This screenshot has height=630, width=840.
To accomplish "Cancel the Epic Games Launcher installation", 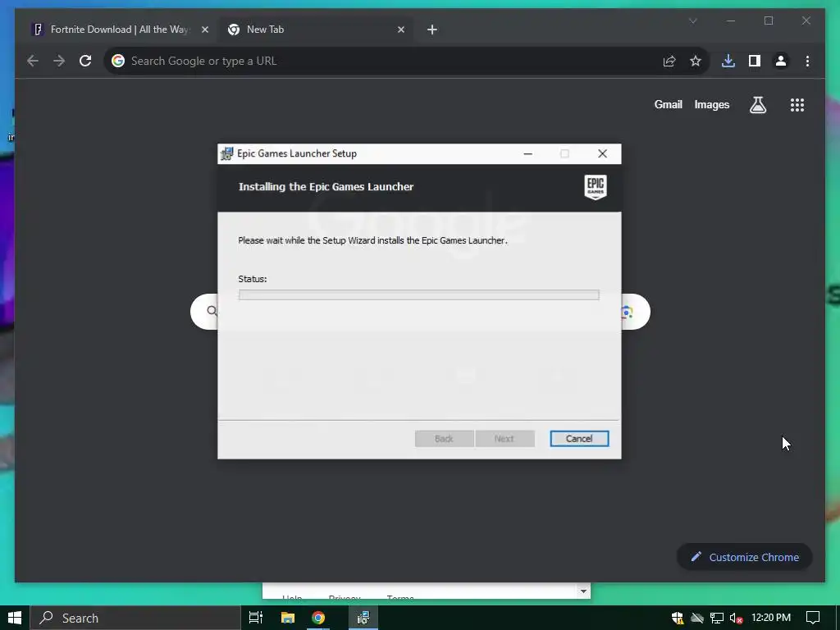I will tap(579, 438).
